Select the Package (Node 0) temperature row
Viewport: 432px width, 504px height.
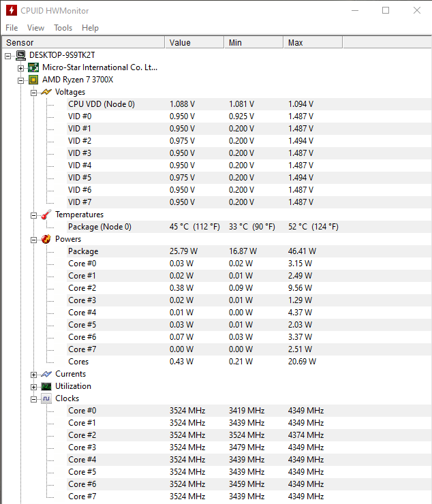(249, 227)
